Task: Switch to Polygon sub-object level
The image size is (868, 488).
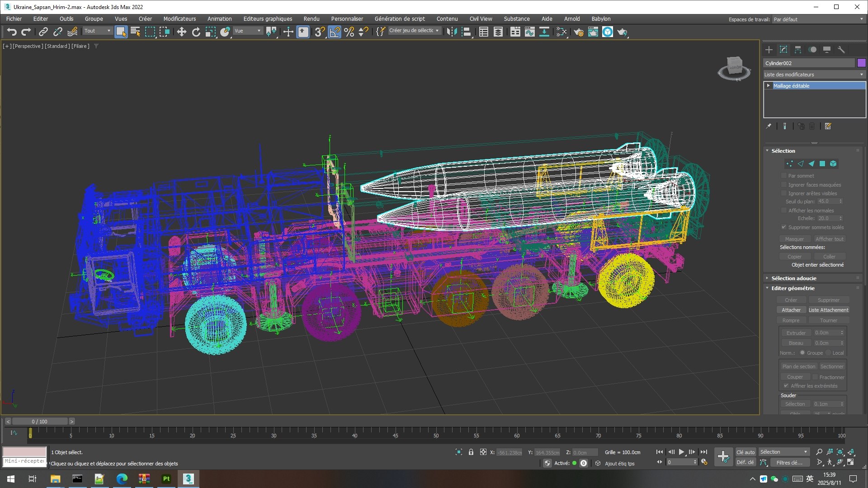Action: point(822,164)
